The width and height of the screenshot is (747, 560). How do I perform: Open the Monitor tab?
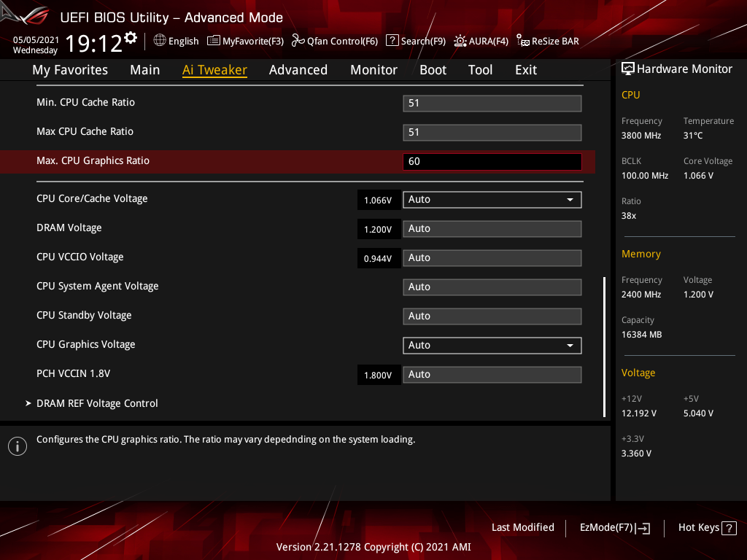pos(373,70)
